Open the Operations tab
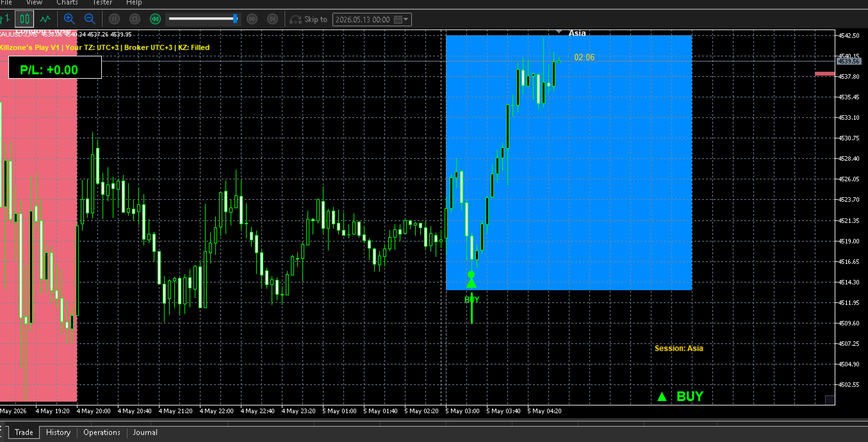This screenshot has width=868, height=442. click(102, 432)
